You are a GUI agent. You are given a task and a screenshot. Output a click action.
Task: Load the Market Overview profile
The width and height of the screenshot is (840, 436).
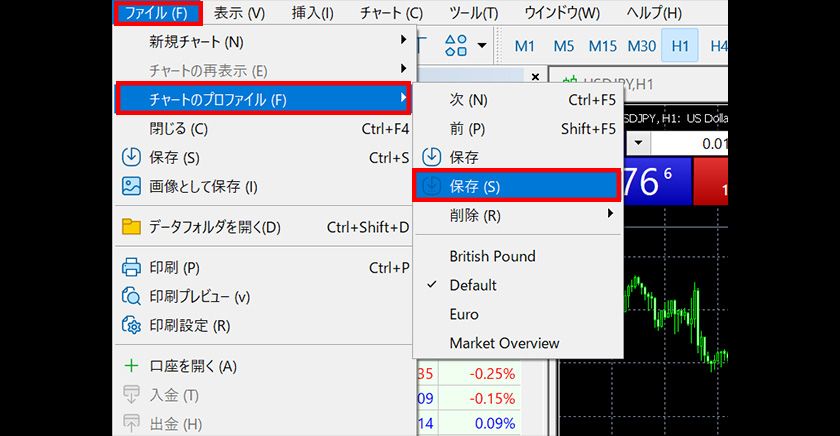pos(504,343)
